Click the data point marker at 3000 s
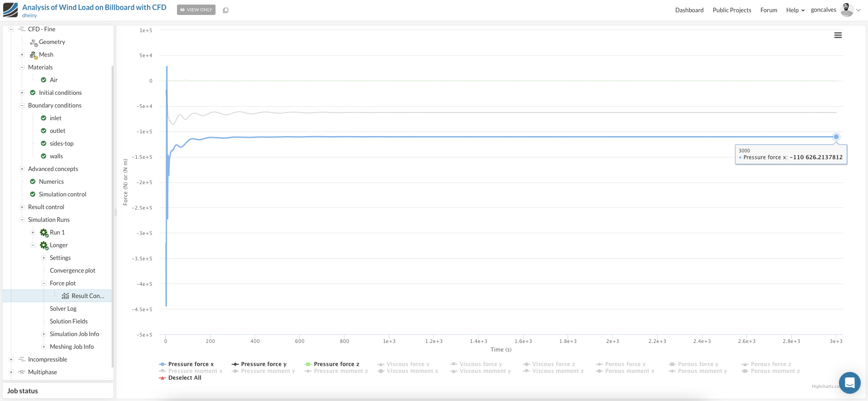The image size is (868, 401). pyautogui.click(x=836, y=137)
